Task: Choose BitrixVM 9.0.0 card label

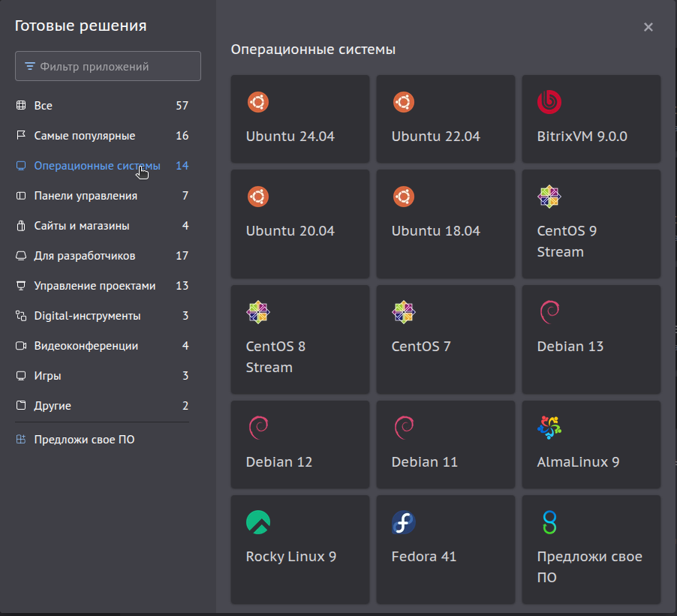Action: (x=582, y=137)
